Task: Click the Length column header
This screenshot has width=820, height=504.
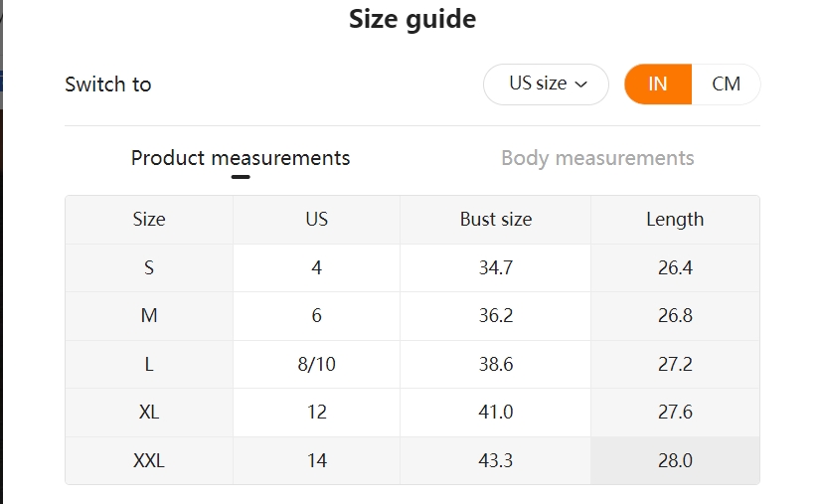Action: pyautogui.click(x=675, y=219)
